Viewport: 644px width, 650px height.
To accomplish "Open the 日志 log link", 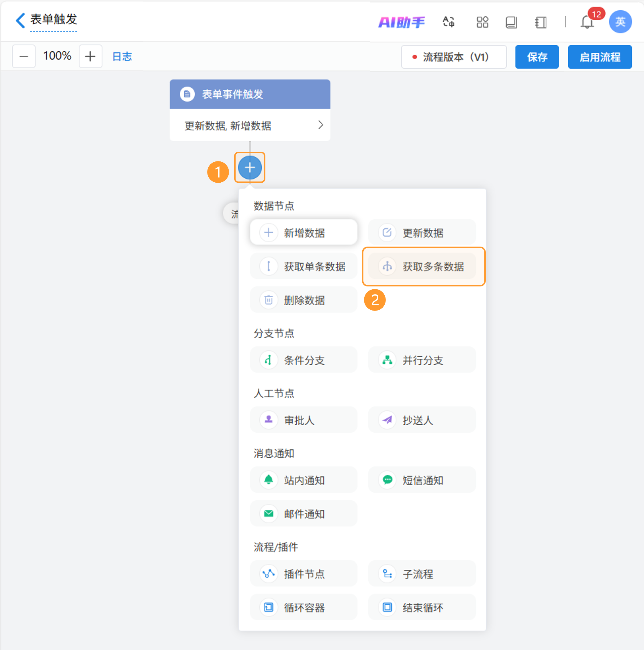I will point(122,56).
